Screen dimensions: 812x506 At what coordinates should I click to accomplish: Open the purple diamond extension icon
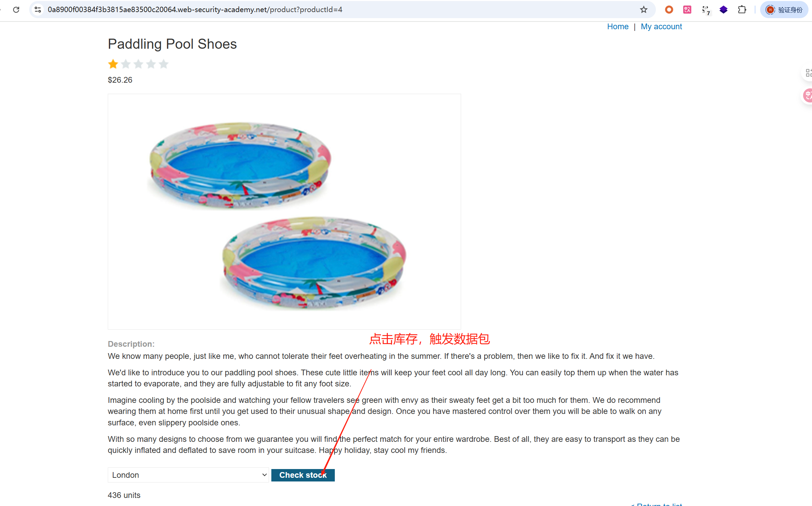pyautogui.click(x=723, y=10)
